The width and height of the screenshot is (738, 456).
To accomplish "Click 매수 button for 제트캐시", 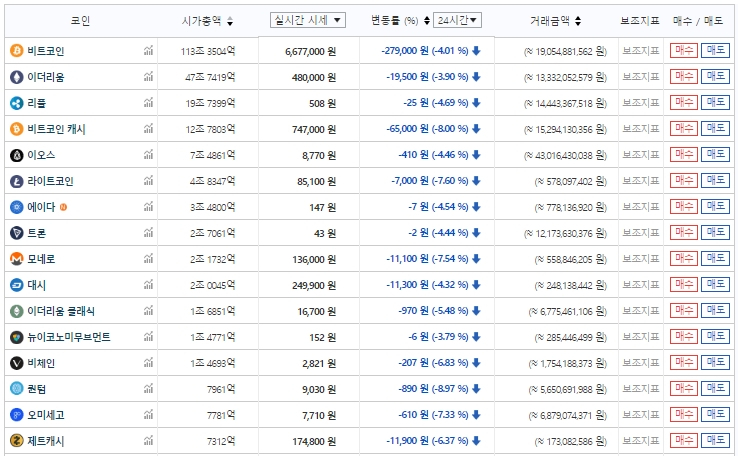I will coord(683,440).
